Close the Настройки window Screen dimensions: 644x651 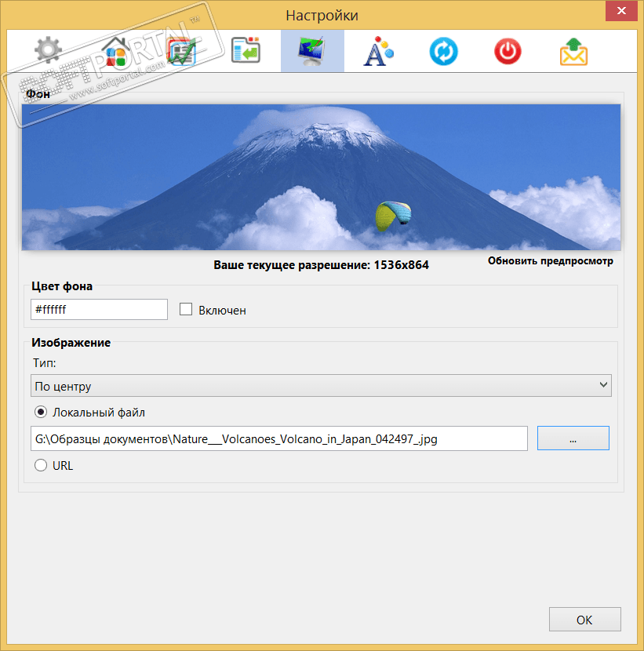tap(621, 11)
